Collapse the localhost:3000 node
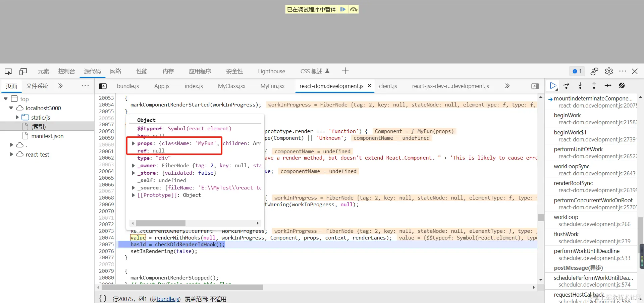 coord(11,108)
